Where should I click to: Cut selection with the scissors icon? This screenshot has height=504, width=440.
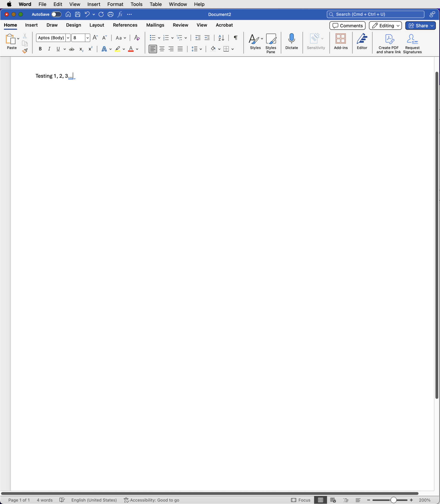point(25,36)
